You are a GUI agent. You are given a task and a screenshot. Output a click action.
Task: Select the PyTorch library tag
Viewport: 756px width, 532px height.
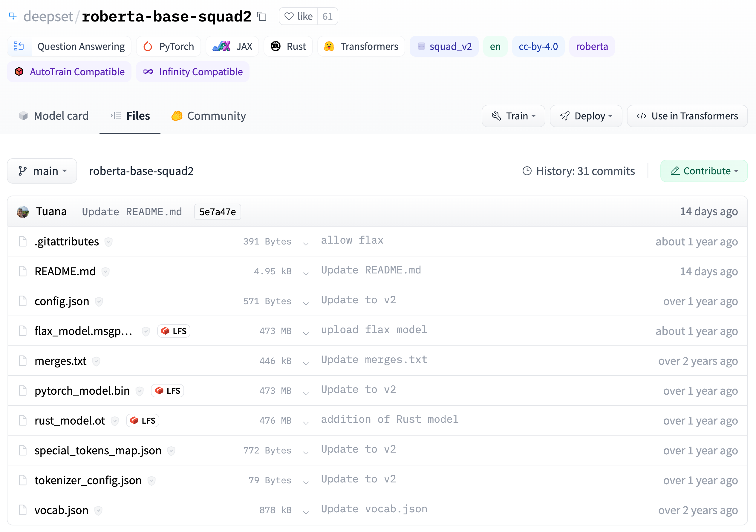pyautogui.click(x=168, y=46)
